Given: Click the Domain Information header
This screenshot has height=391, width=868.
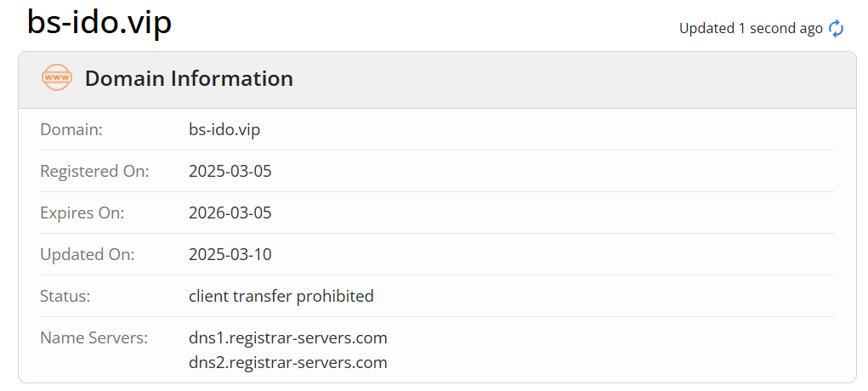Looking at the screenshot, I should tap(189, 79).
